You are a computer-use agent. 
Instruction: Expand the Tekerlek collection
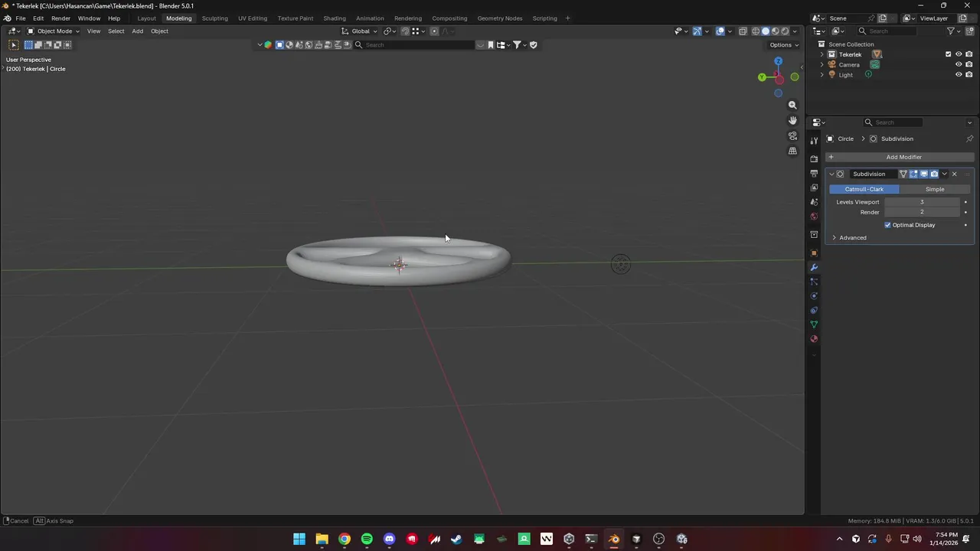[x=822, y=54]
